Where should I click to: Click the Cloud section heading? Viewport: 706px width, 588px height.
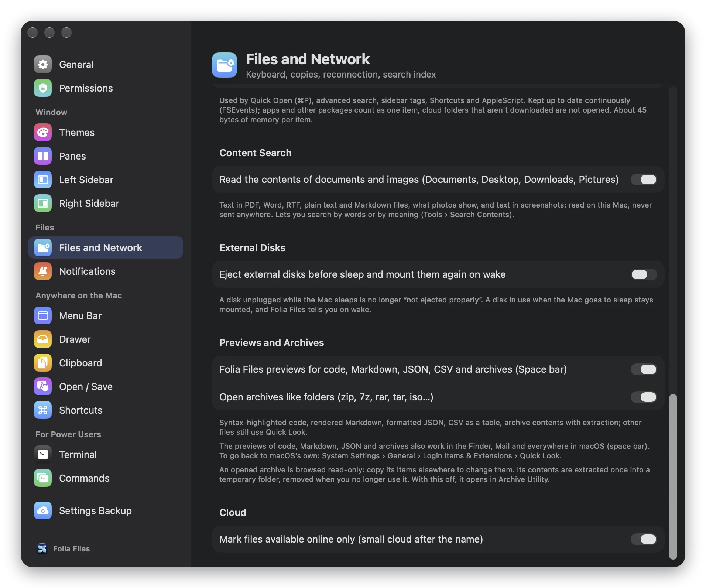point(233,513)
